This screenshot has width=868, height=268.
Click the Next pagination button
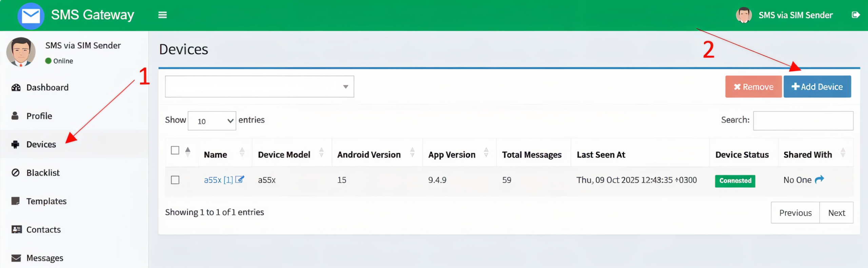click(x=836, y=213)
